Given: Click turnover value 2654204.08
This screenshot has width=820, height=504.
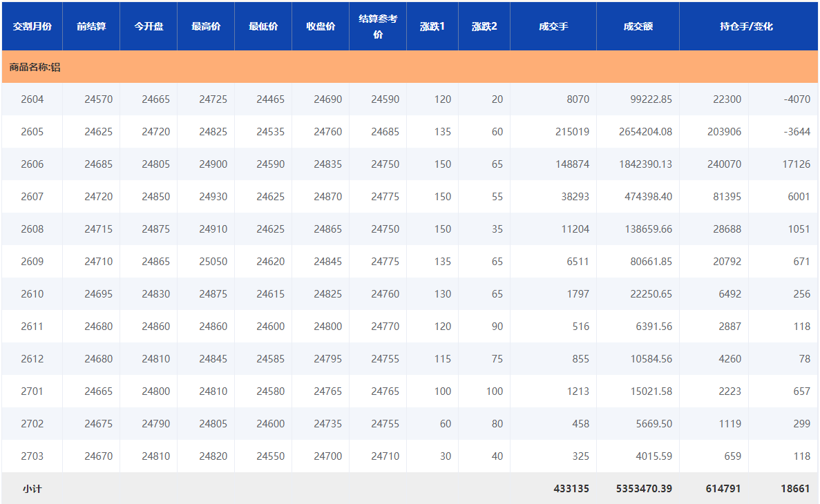Looking at the screenshot, I should (x=646, y=132).
